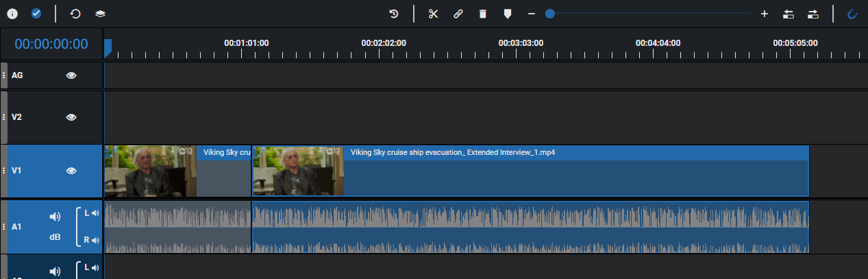Image resolution: width=868 pixels, height=279 pixels.
Task: Open the AG track options handle
Action: (4, 75)
